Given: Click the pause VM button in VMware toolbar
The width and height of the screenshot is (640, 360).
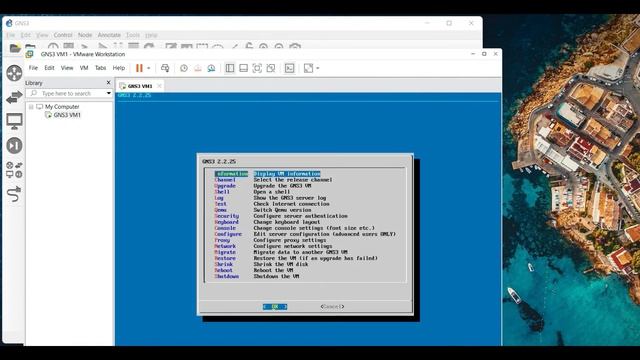Looking at the screenshot, I should pos(139,68).
